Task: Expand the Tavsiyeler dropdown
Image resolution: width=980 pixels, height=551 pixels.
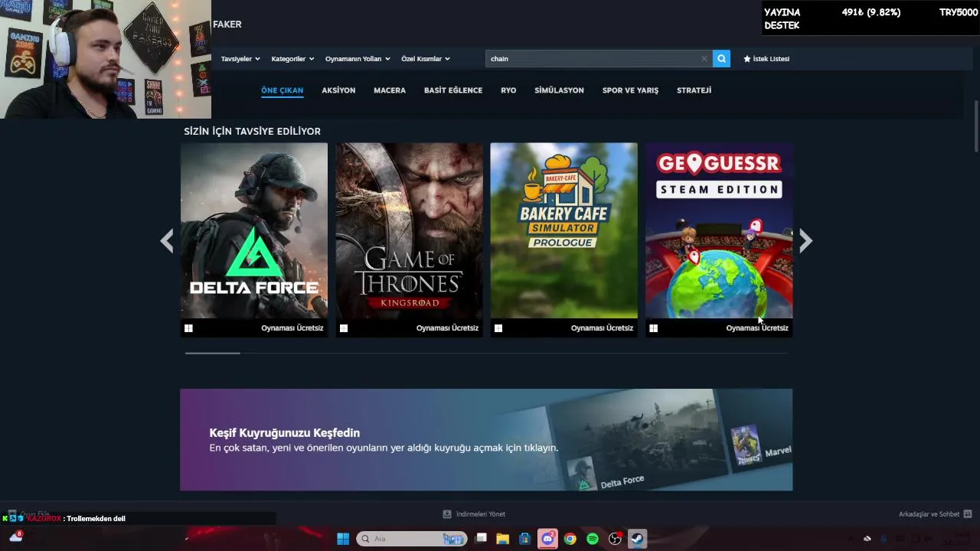Action: [x=240, y=59]
